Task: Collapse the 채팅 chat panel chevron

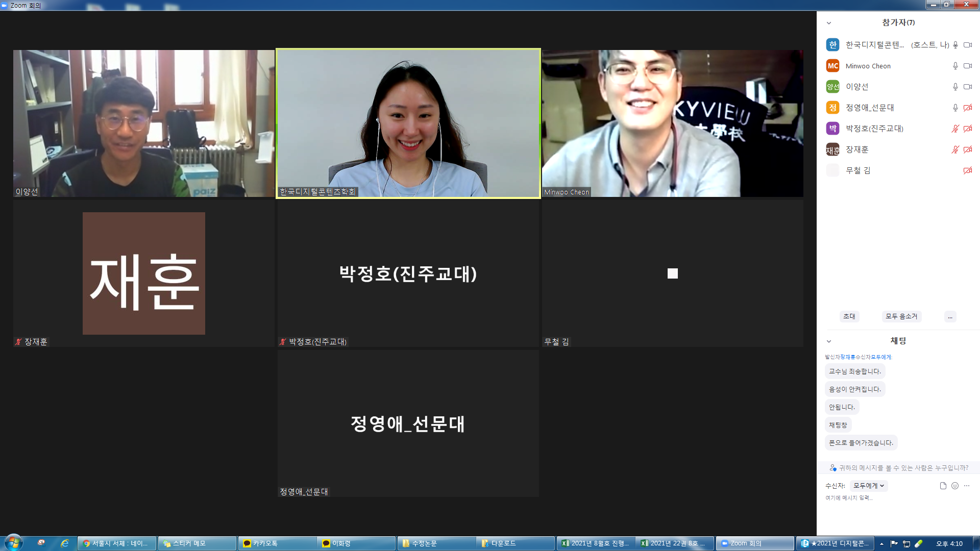Action: [829, 341]
